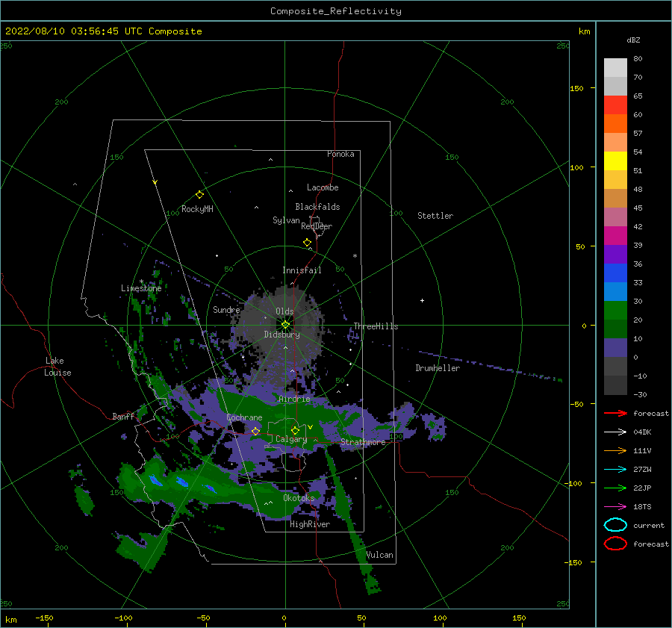Click the 'km' unit label at top right
Screen dimensions: 672x628
point(584,31)
